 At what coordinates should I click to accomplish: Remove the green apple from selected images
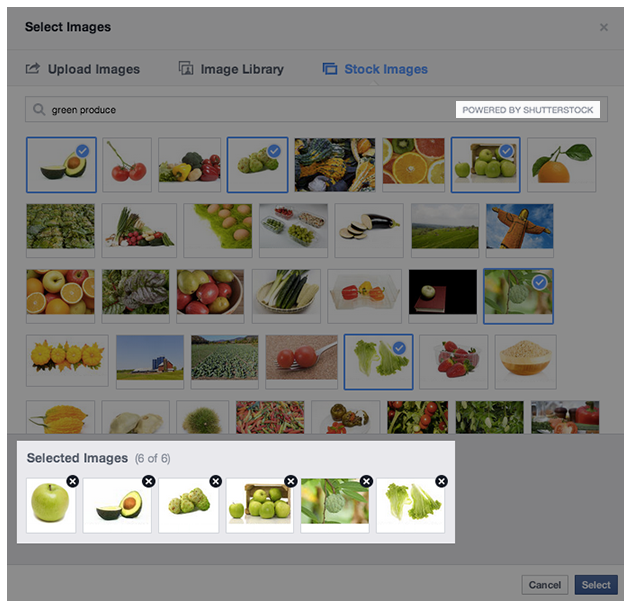pos(72,481)
